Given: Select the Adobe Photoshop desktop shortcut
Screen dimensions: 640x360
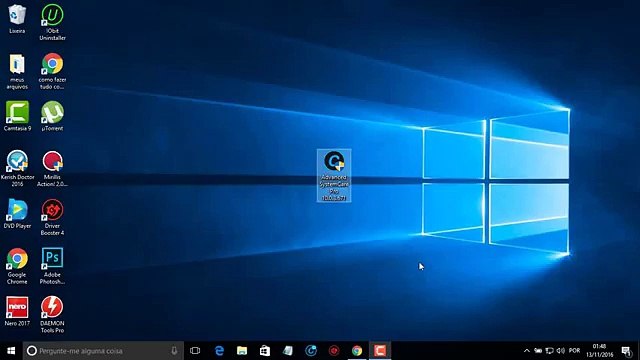Looking at the screenshot, I should coord(52,266).
